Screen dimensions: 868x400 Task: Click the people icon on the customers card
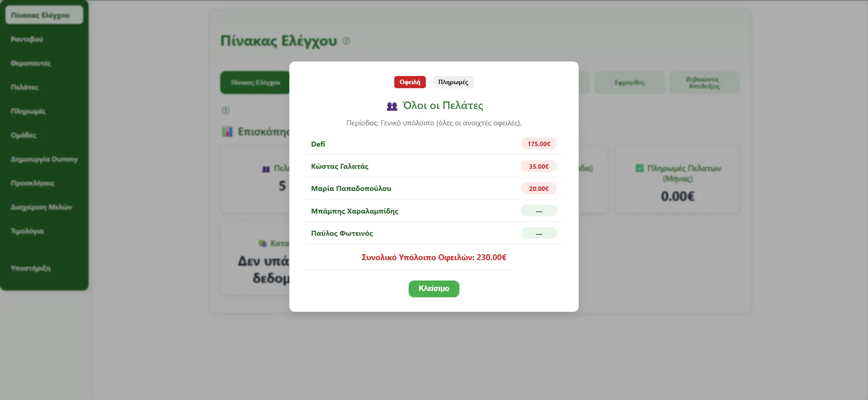tap(266, 169)
